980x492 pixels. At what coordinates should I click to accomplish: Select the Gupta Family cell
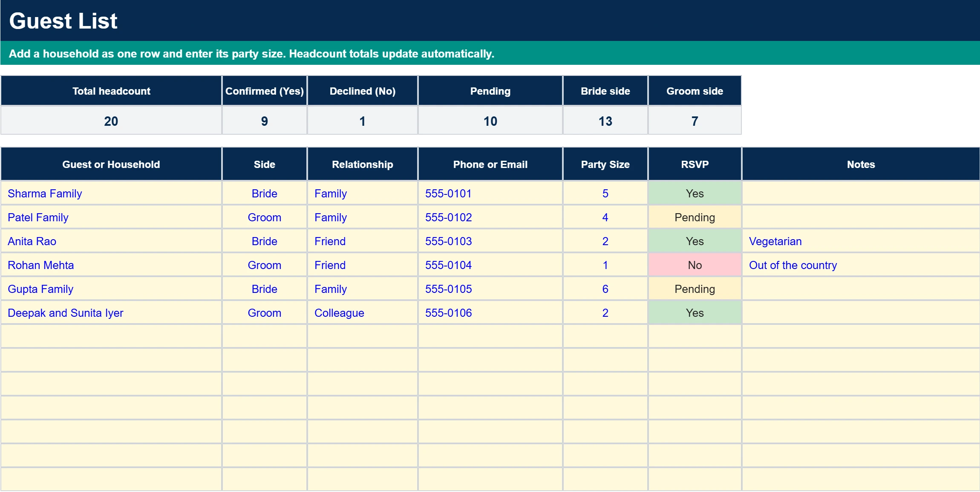tap(111, 289)
